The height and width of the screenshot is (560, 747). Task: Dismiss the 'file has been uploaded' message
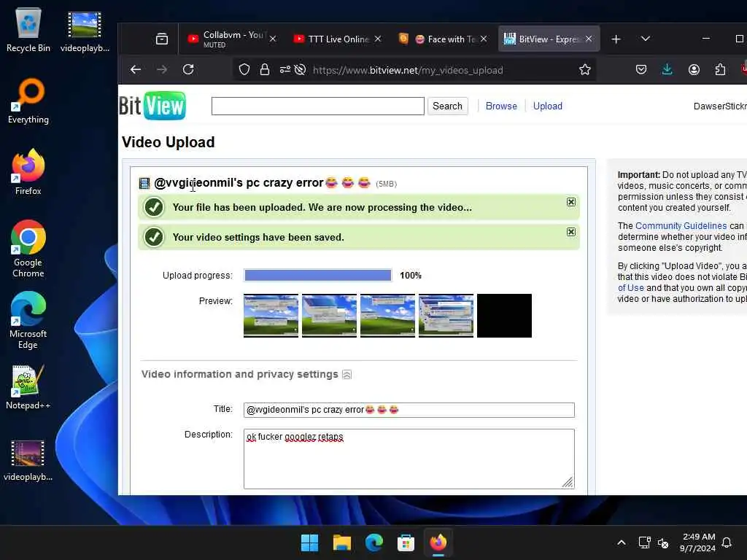coord(570,202)
